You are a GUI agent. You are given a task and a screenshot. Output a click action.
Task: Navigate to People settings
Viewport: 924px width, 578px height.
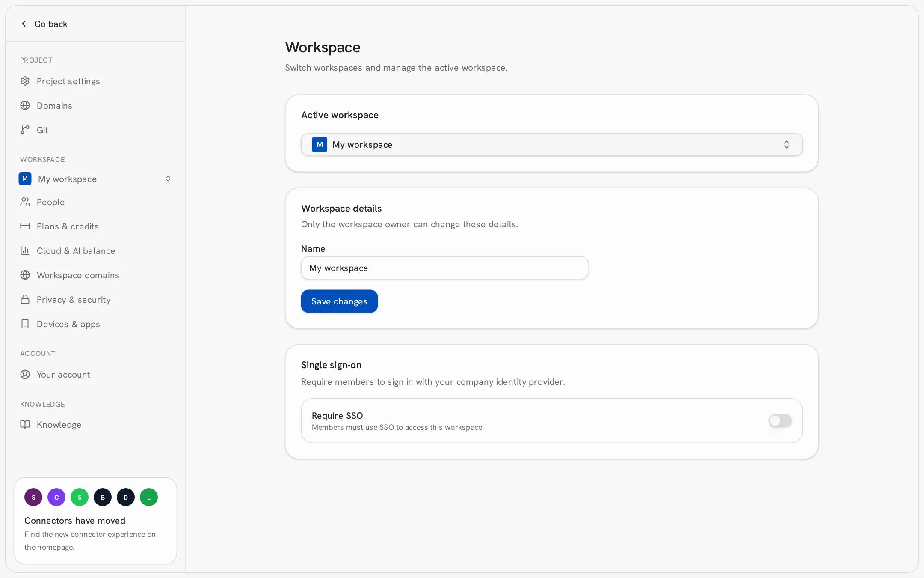click(x=95, y=202)
